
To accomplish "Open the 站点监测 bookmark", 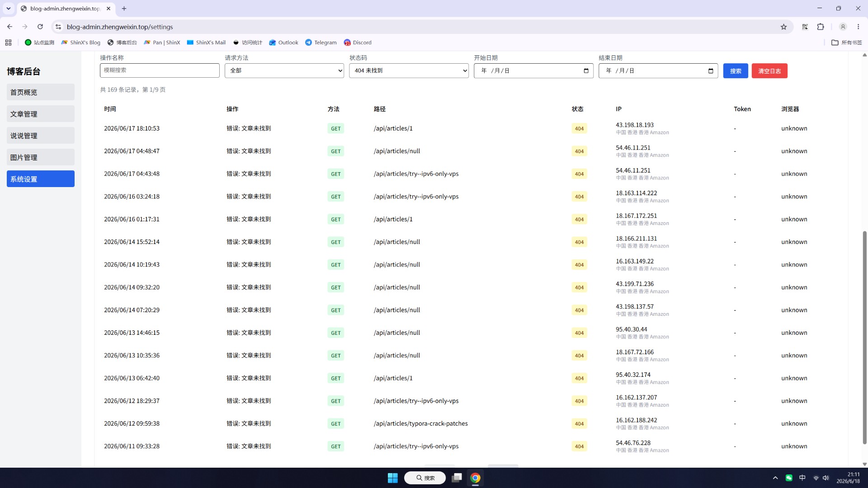I will coord(39,42).
